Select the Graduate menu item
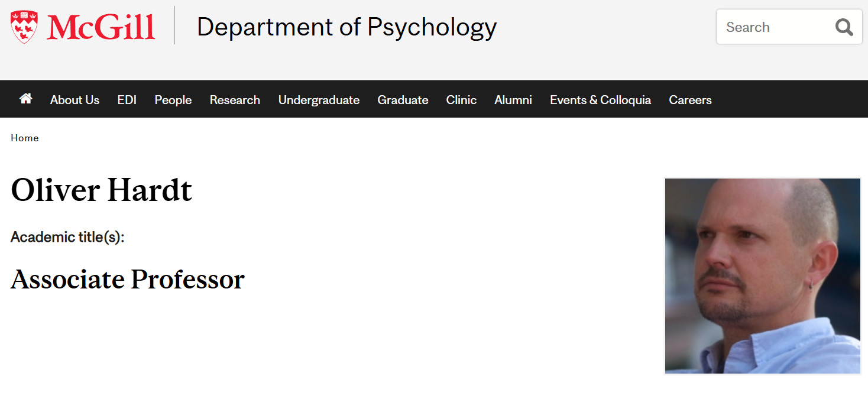 click(403, 100)
